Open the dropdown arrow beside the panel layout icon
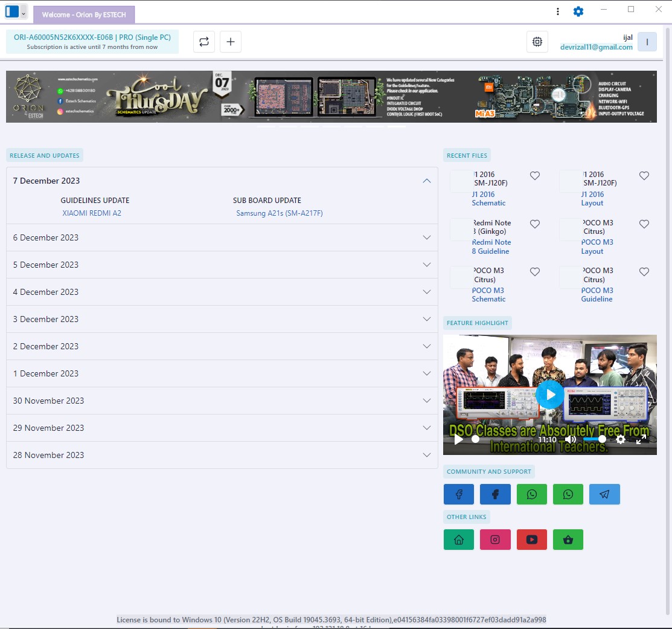672x629 pixels. tap(24, 13)
